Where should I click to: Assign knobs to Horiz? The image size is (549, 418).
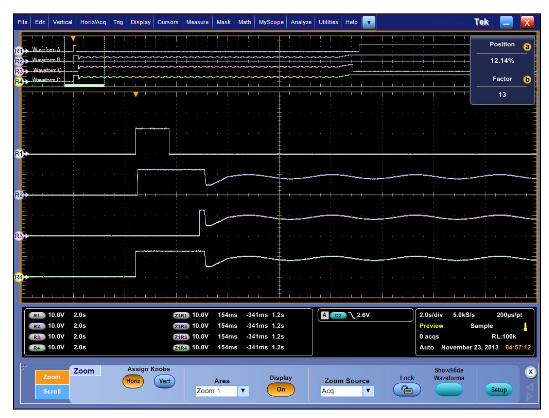pyautogui.click(x=133, y=381)
